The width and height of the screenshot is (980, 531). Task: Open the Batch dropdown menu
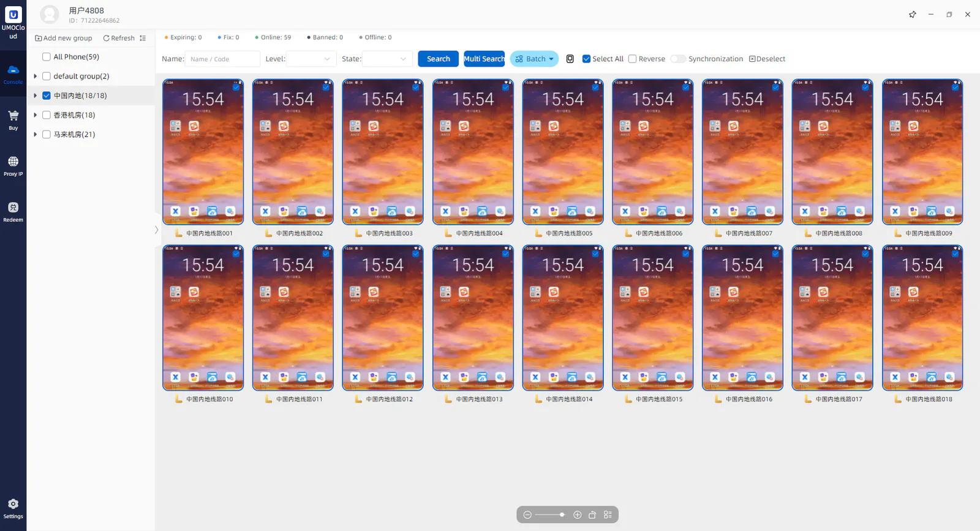click(534, 59)
